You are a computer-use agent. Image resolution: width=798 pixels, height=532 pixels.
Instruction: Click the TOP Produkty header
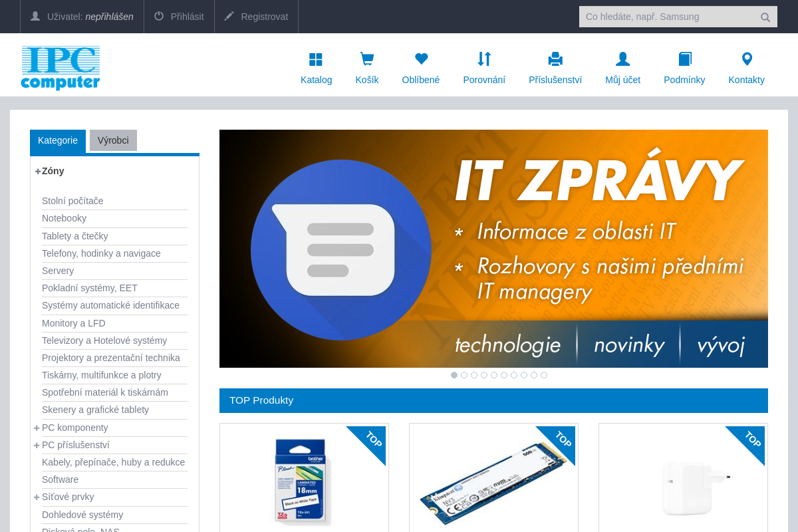tap(493, 400)
